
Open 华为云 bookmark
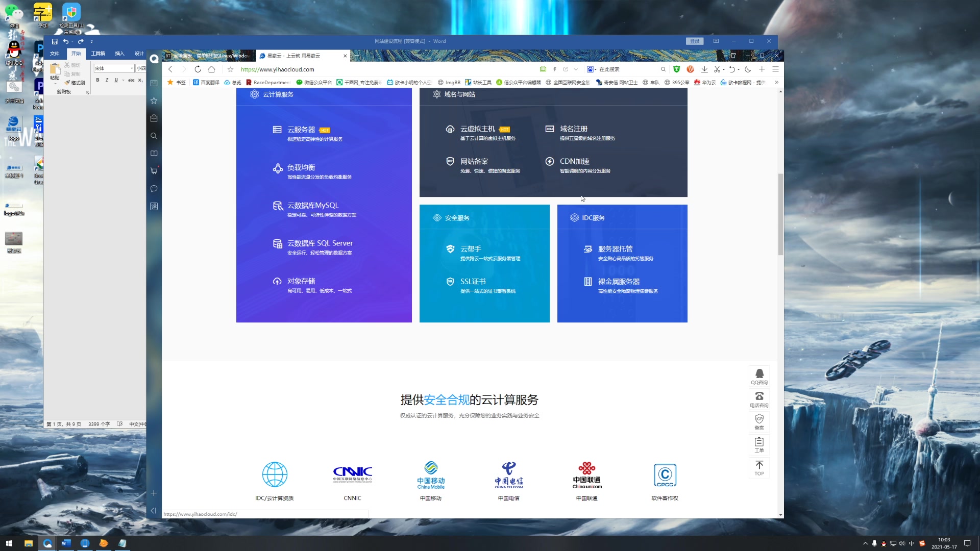[x=705, y=82]
